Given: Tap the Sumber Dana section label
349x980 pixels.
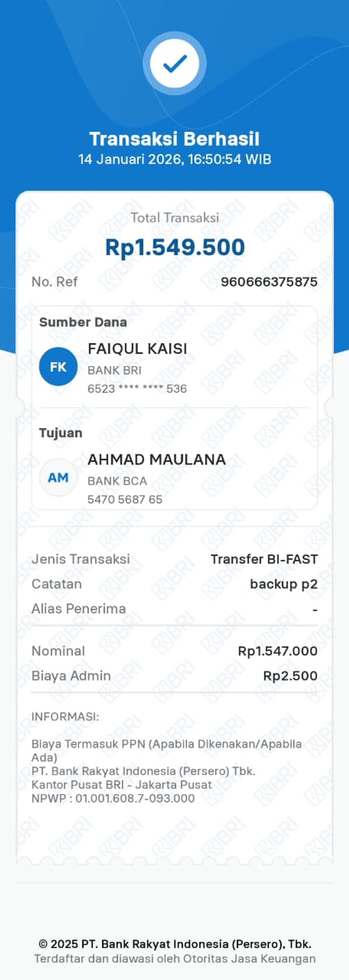Looking at the screenshot, I should pos(83,322).
